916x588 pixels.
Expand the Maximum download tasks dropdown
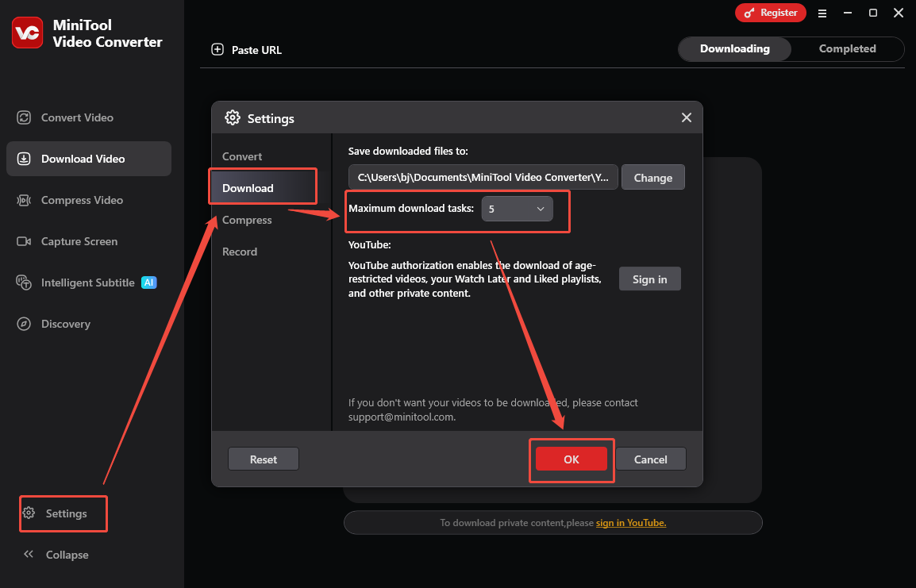[x=517, y=209]
